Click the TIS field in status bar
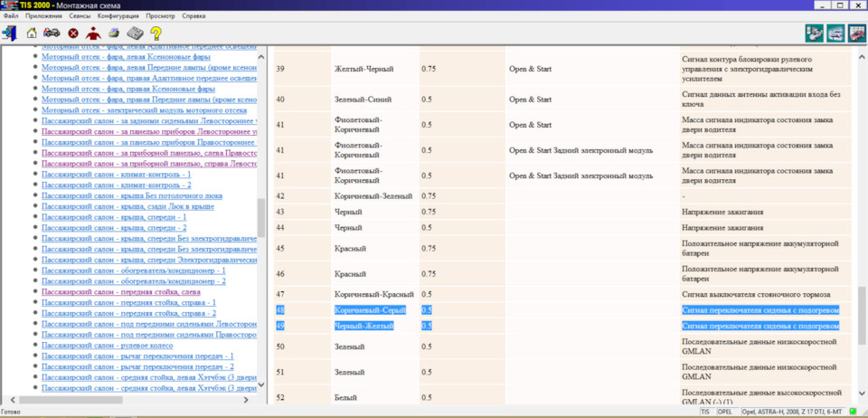 tap(707, 412)
